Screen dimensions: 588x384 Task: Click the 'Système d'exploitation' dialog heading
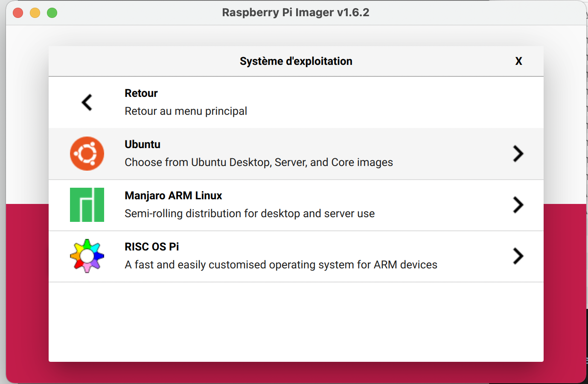point(296,61)
